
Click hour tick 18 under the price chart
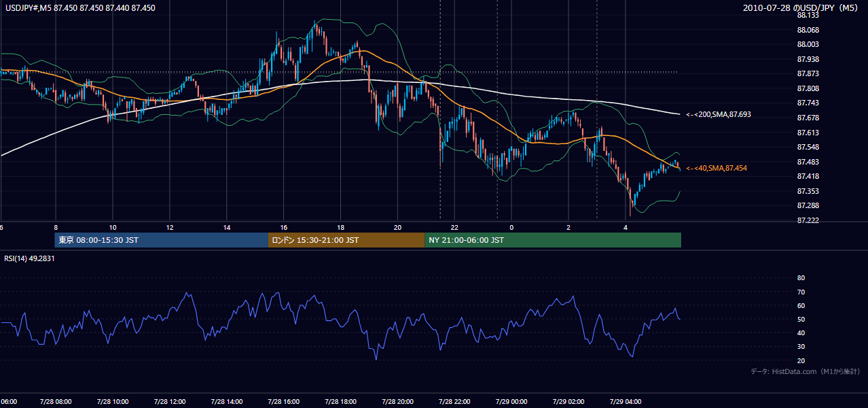[341, 227]
